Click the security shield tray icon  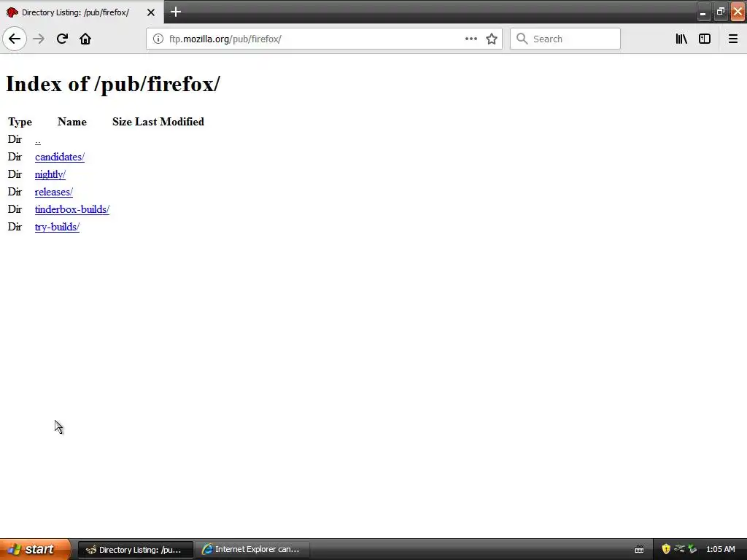pos(666,549)
